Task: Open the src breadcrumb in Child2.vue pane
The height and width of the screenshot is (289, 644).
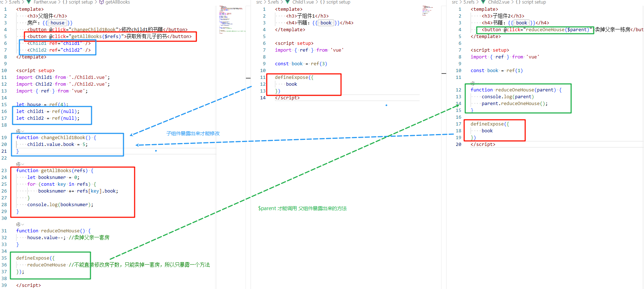Action: 455,2
